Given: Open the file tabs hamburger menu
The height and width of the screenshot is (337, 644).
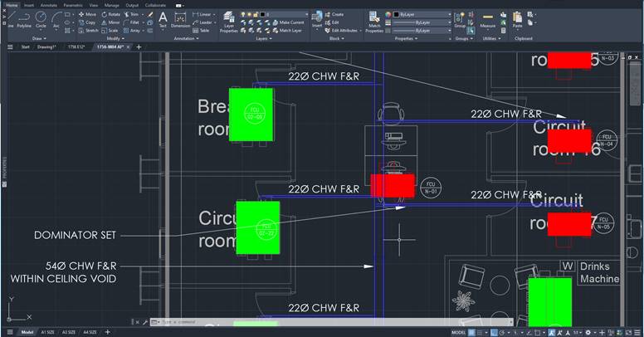Looking at the screenshot, I should click(11, 46).
